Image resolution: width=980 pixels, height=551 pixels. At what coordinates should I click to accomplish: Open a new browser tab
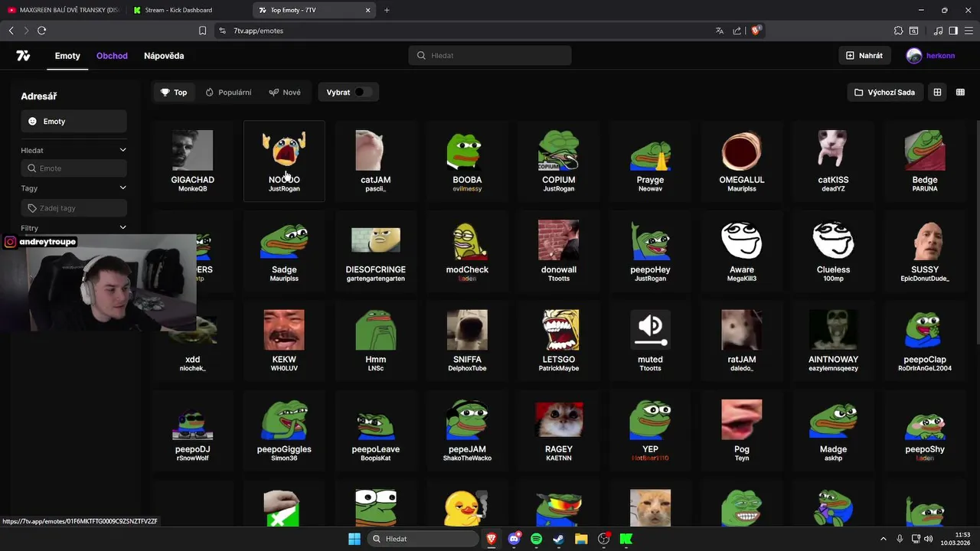coord(387,10)
